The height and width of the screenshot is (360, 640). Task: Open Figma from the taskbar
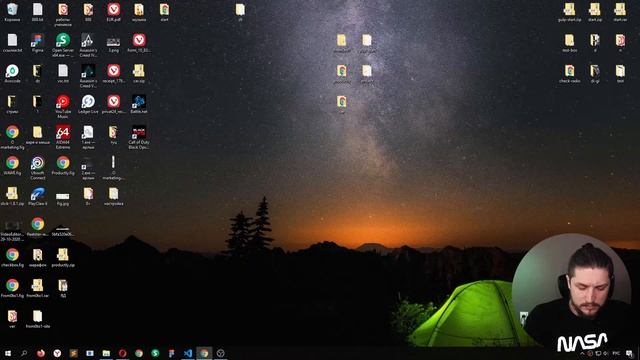171,353
